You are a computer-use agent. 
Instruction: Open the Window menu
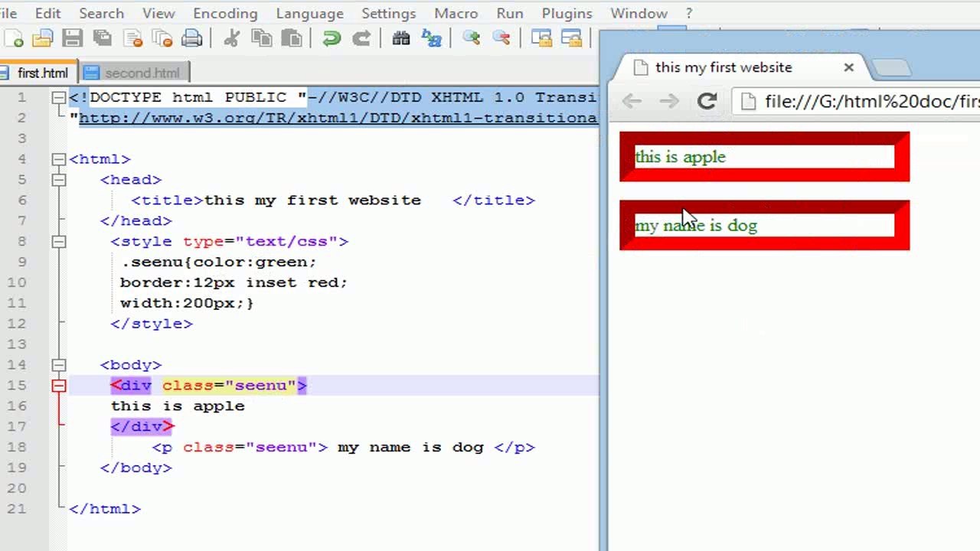point(639,13)
